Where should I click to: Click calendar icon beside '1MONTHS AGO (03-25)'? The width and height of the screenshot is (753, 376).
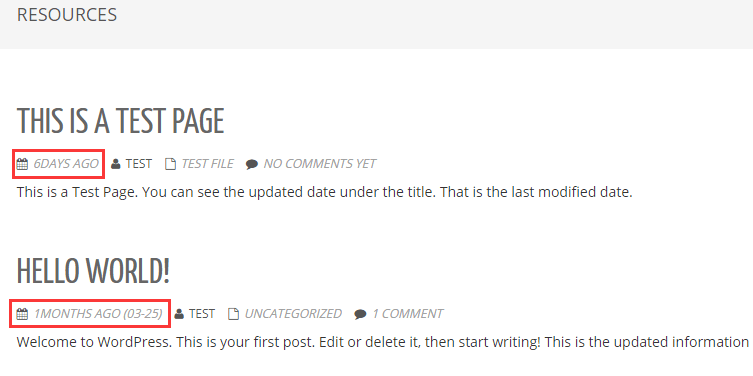[22, 315]
